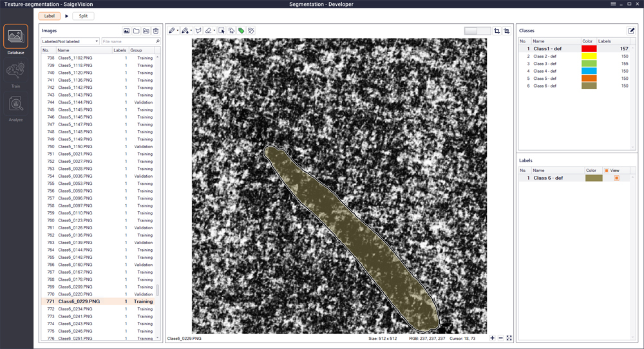
Task: Select Class 6 - def in Labels panel
Action: (574, 178)
